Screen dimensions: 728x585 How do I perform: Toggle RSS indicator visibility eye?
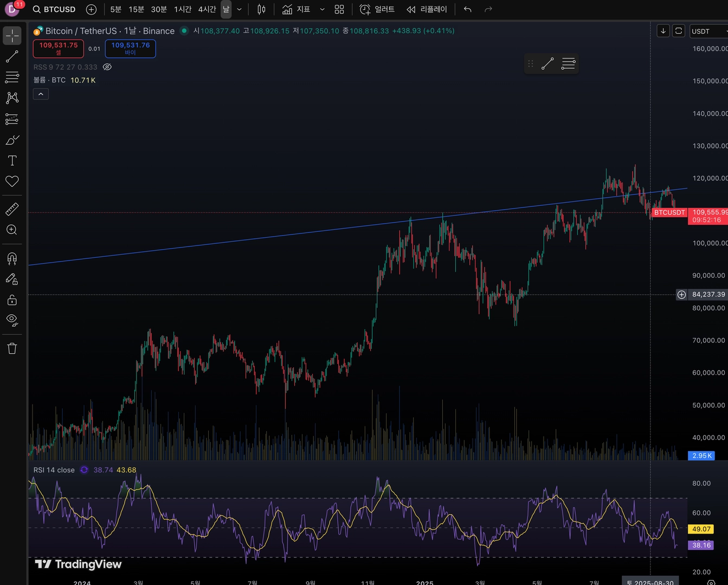click(107, 67)
